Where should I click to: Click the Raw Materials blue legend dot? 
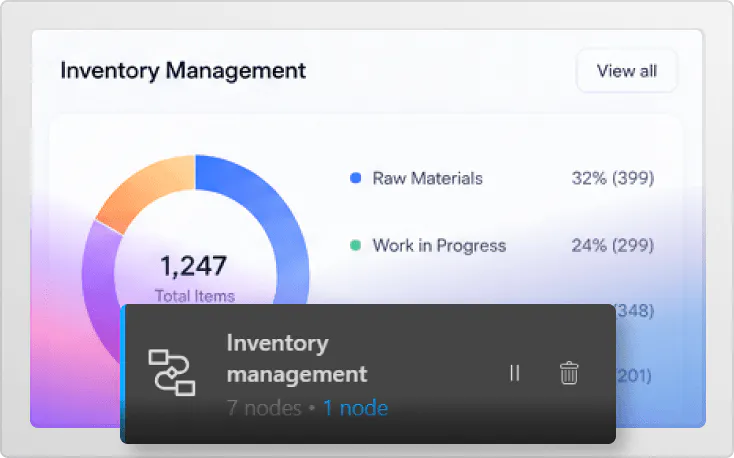click(356, 178)
